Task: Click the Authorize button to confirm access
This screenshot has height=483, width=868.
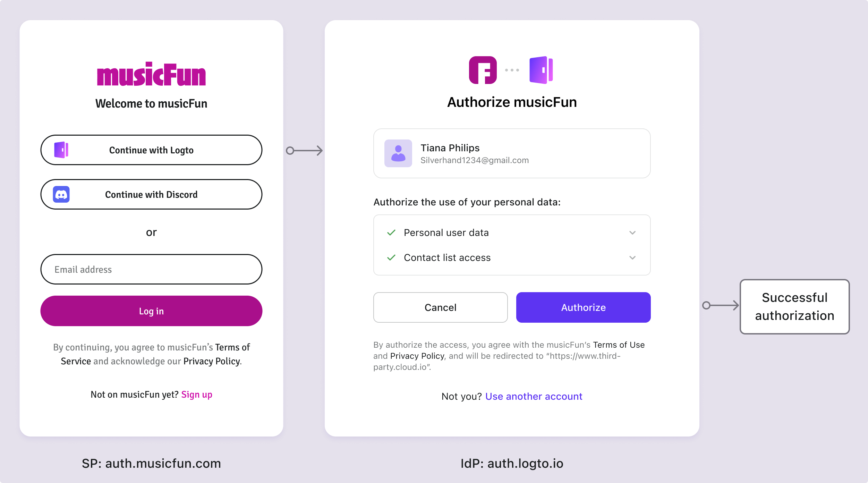Action: coord(582,307)
